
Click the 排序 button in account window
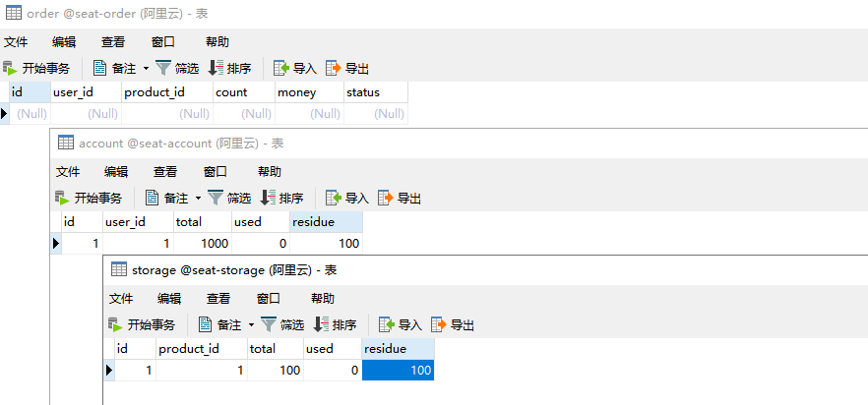coord(281,198)
